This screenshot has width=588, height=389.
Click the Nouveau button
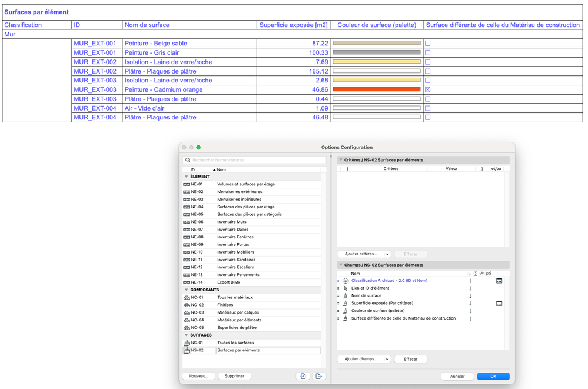(198, 376)
